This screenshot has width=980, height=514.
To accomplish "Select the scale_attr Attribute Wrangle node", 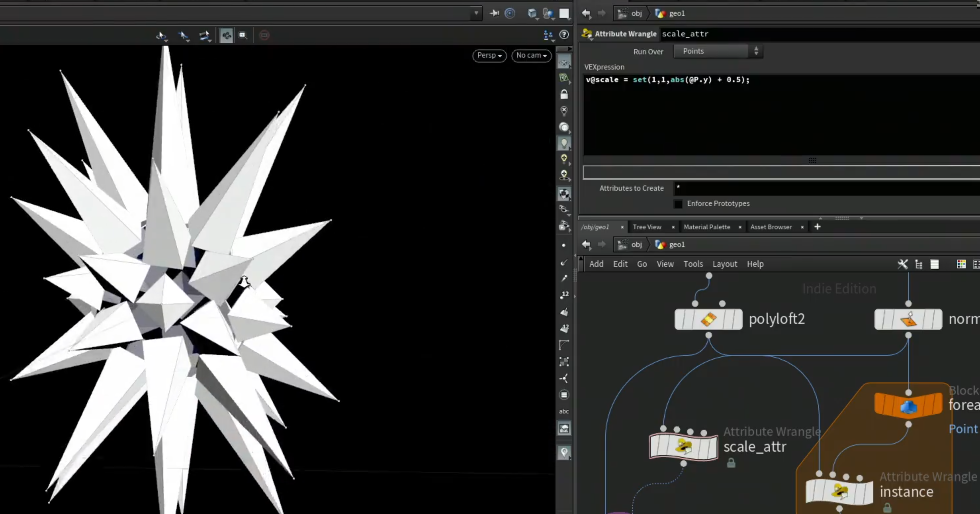I will click(x=684, y=446).
